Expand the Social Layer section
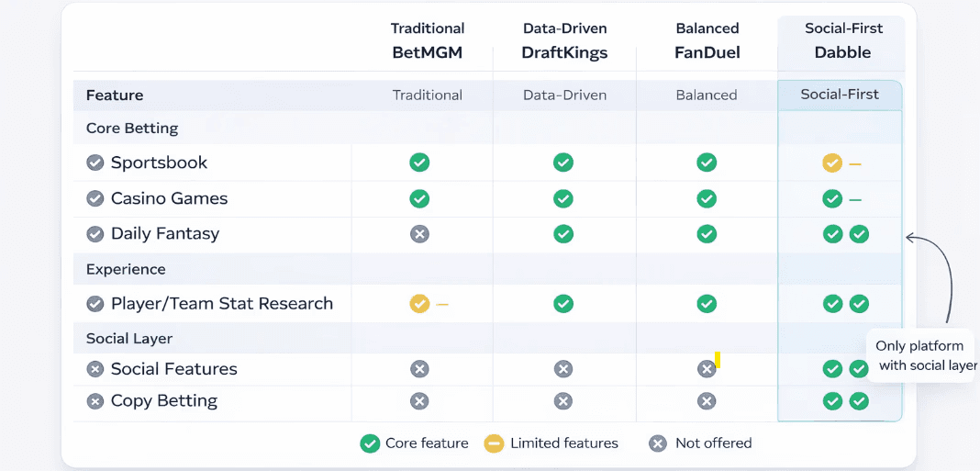This screenshot has height=471, width=980. pos(129,338)
